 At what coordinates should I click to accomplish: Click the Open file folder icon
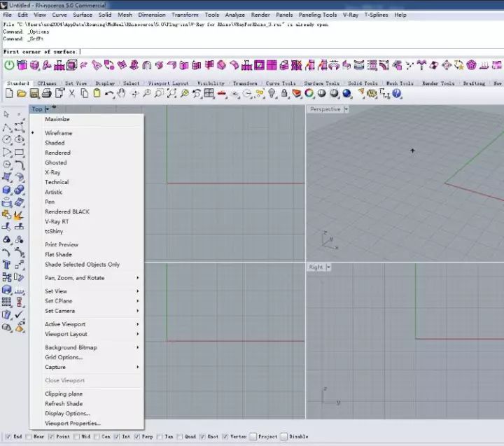pyautogui.click(x=22, y=93)
